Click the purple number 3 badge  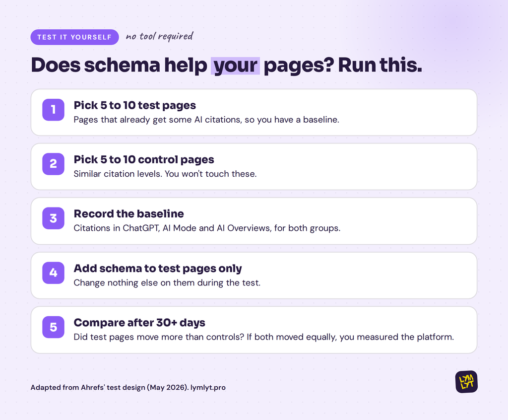point(54,218)
